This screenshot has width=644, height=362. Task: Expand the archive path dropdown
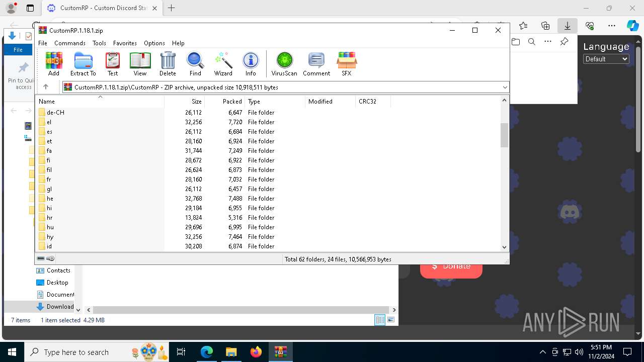[505, 87]
